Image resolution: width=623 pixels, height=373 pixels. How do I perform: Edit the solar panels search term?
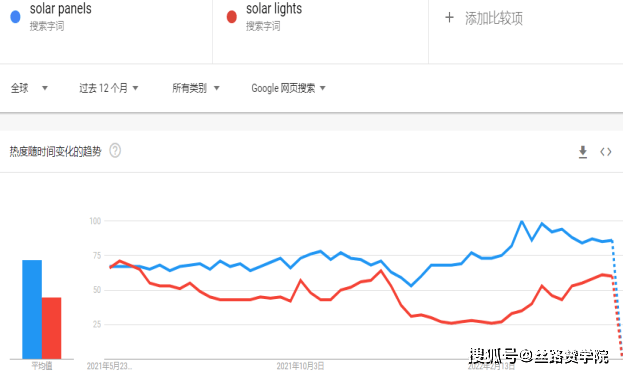pos(60,9)
